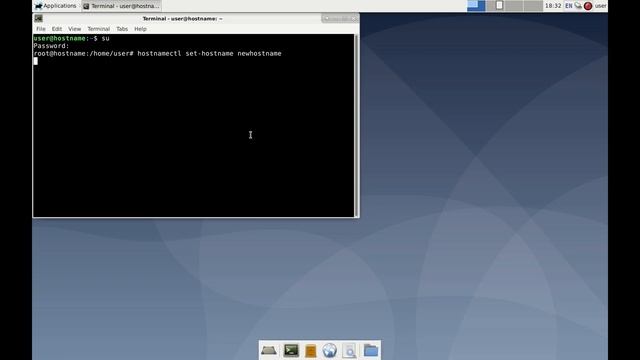Open the Applications menu in the top panel
This screenshot has height=360, width=640.
click(56, 6)
